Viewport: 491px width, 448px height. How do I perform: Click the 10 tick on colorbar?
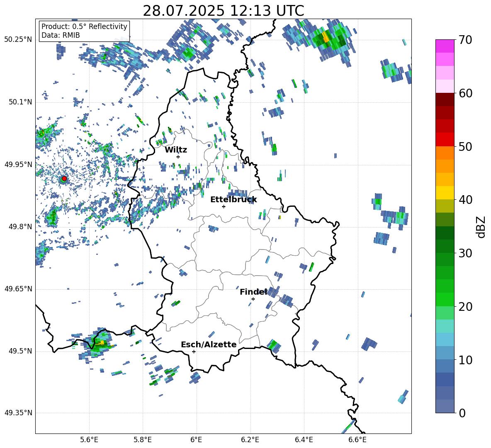[x=465, y=360]
